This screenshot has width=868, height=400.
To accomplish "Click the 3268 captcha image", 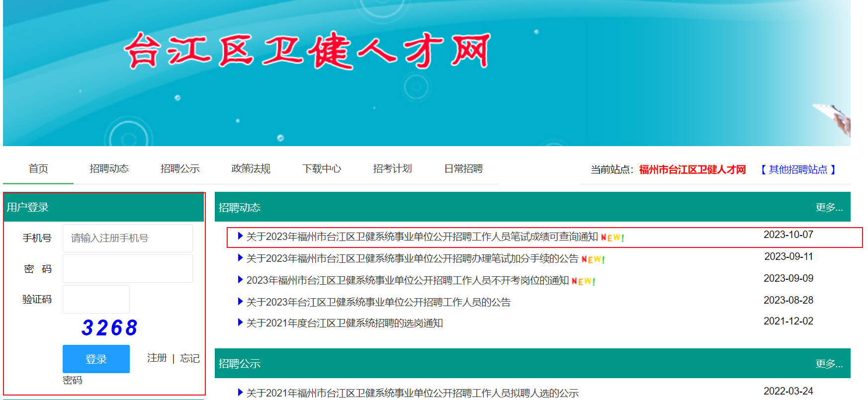I will click(109, 328).
